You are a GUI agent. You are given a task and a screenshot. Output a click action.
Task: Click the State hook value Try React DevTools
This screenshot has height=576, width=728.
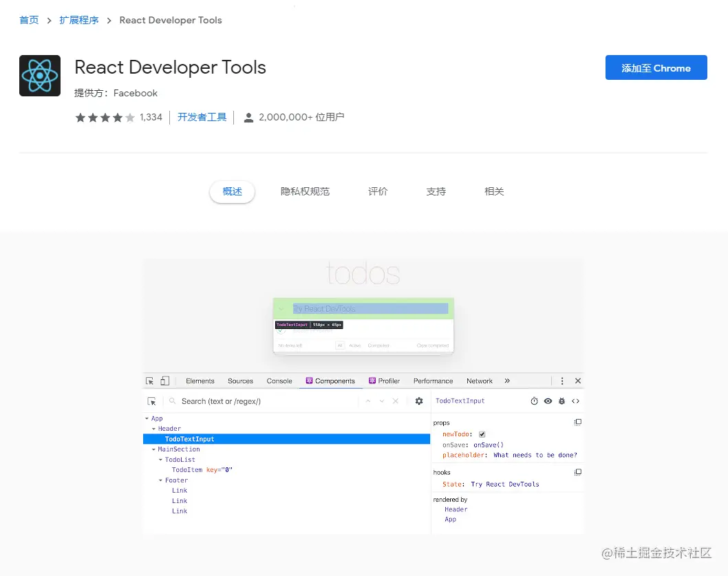505,484
